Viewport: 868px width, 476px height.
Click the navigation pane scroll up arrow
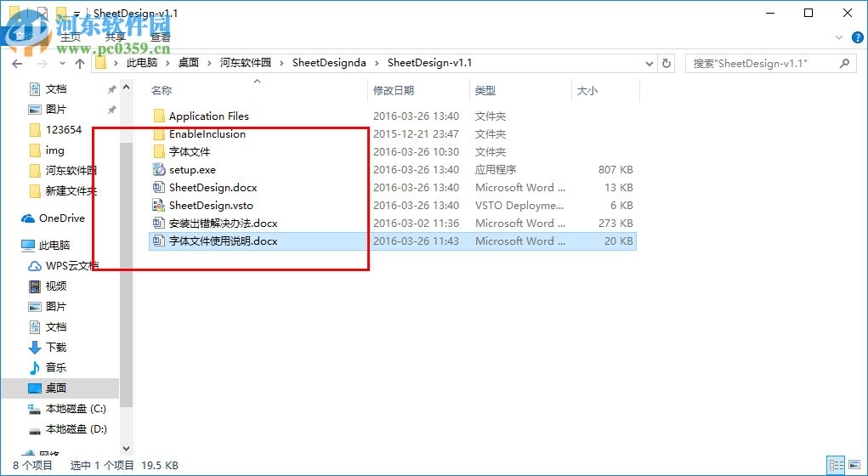click(126, 88)
